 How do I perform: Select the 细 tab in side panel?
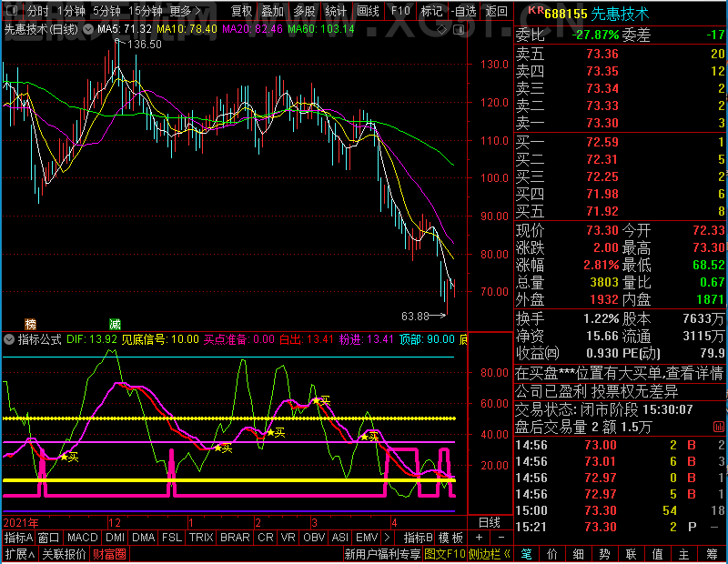click(x=578, y=554)
